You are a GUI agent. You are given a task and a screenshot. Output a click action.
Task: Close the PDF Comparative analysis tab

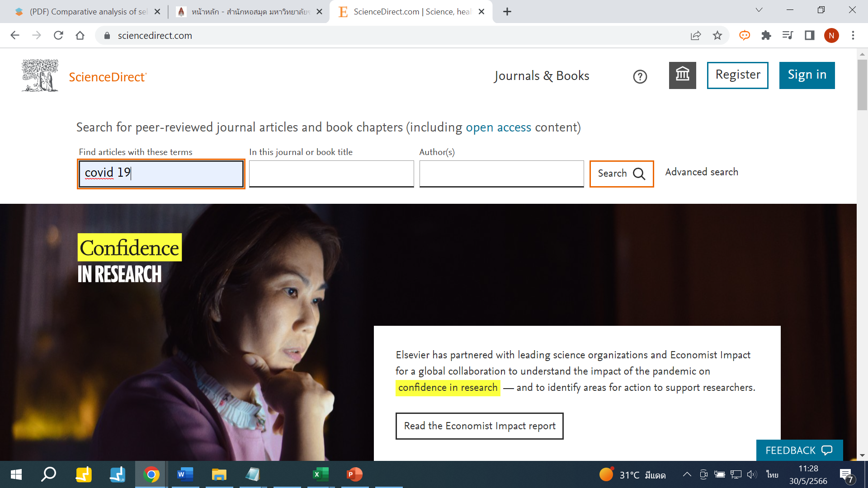[x=157, y=12]
